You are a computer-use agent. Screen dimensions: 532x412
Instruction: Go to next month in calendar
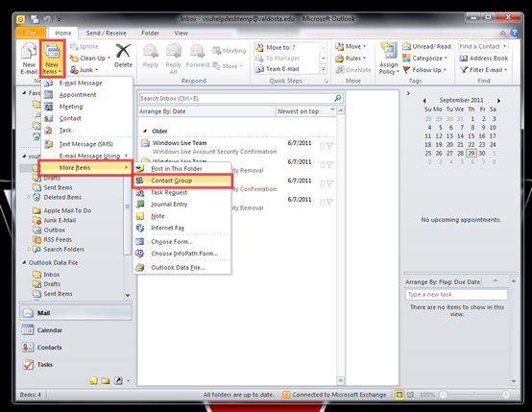click(498, 101)
